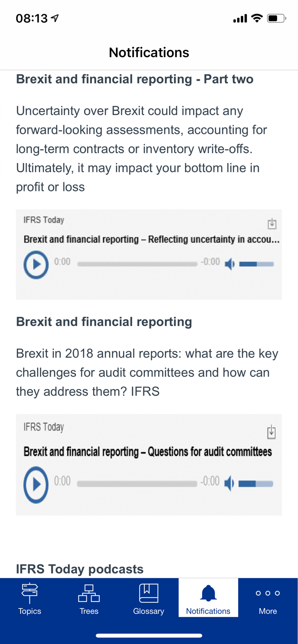
Task: Seek in the first podcast progress bar
Action: click(137, 264)
